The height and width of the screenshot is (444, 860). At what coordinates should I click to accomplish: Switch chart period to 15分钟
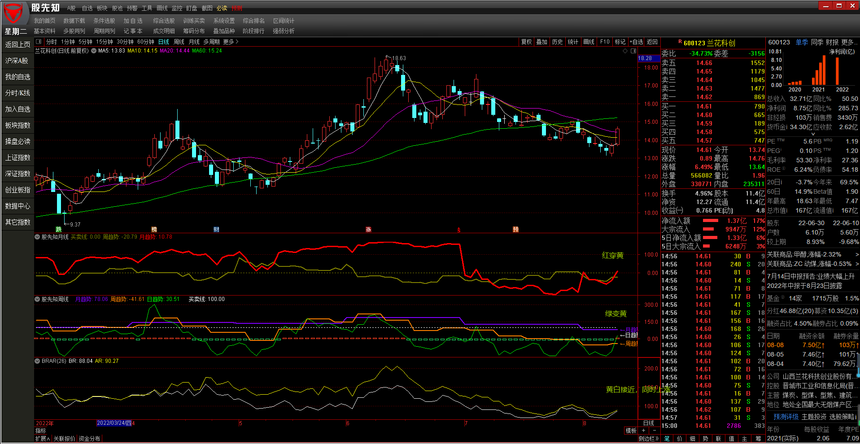pos(104,42)
